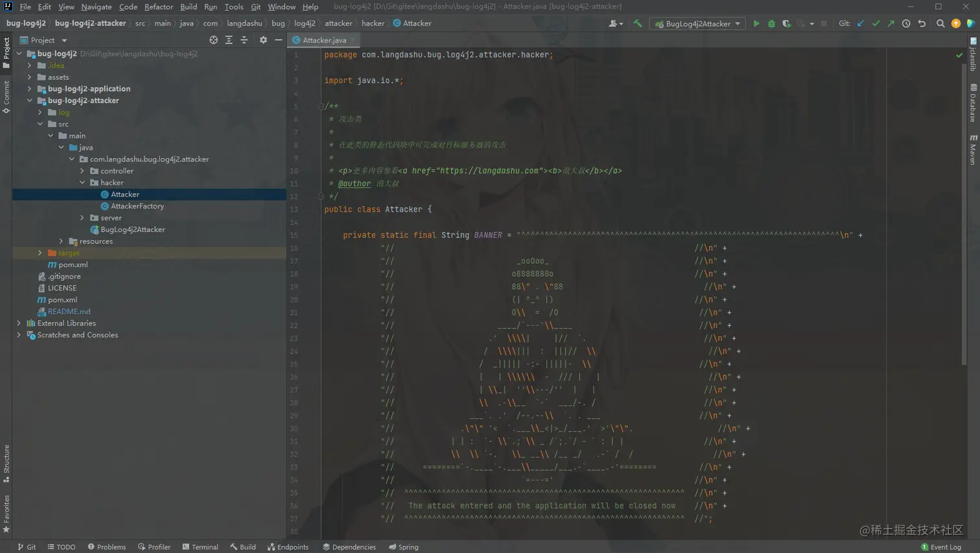Expand the target folder
The width and height of the screenshot is (980, 553).
pos(40,253)
